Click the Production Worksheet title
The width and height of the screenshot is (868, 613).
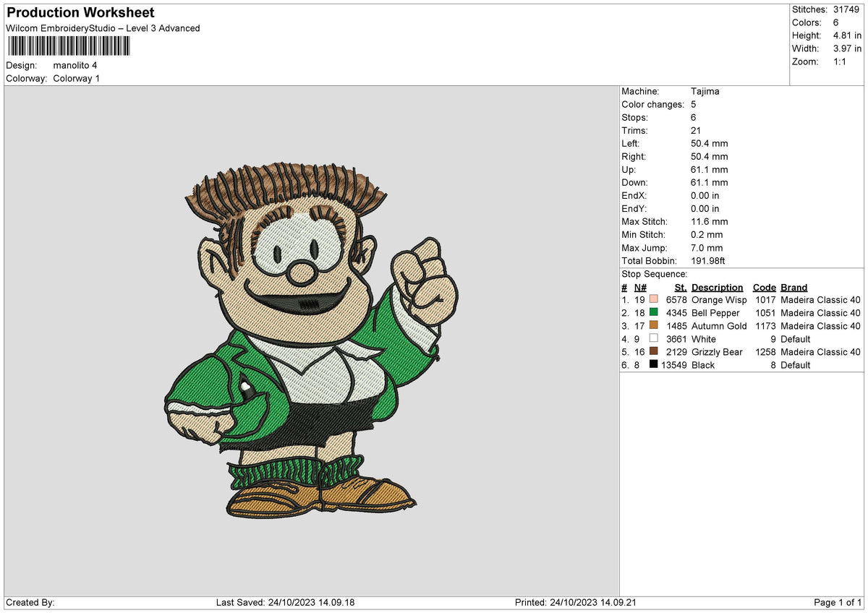click(x=80, y=13)
